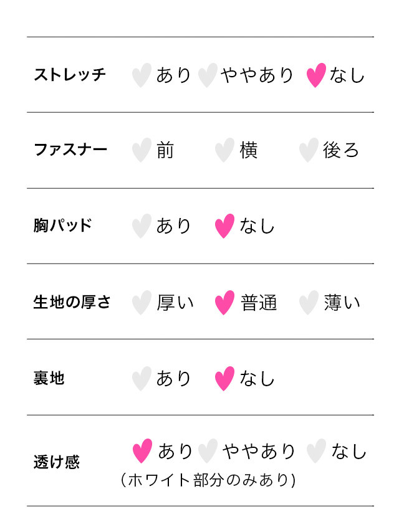This screenshot has width=399, height=532.
Task: Click pink heart for 透け感 あり
Action: tap(142, 451)
